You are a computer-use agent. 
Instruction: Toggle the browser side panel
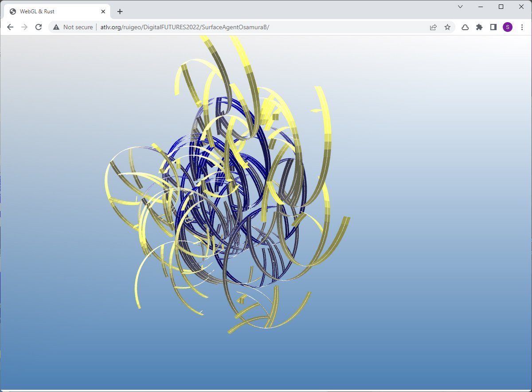(x=493, y=27)
